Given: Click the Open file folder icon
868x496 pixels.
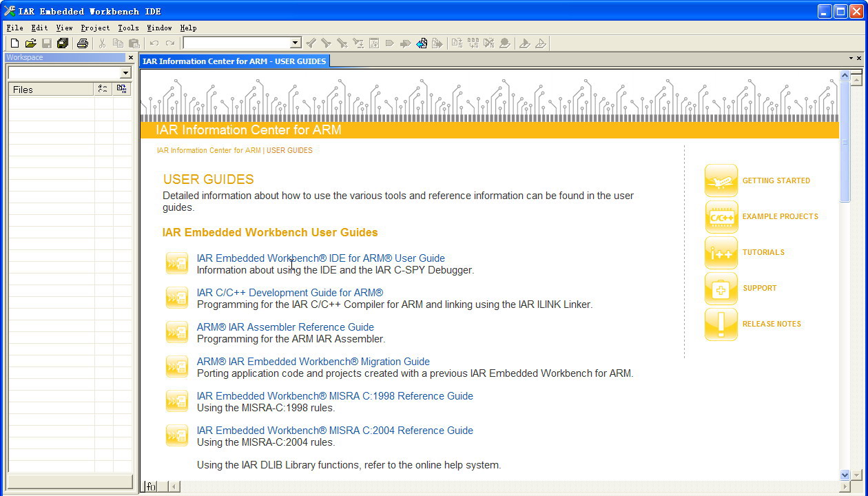Looking at the screenshot, I should click(x=30, y=43).
